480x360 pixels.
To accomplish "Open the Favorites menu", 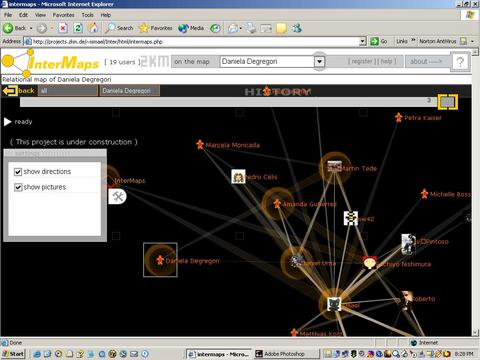I will [63, 15].
